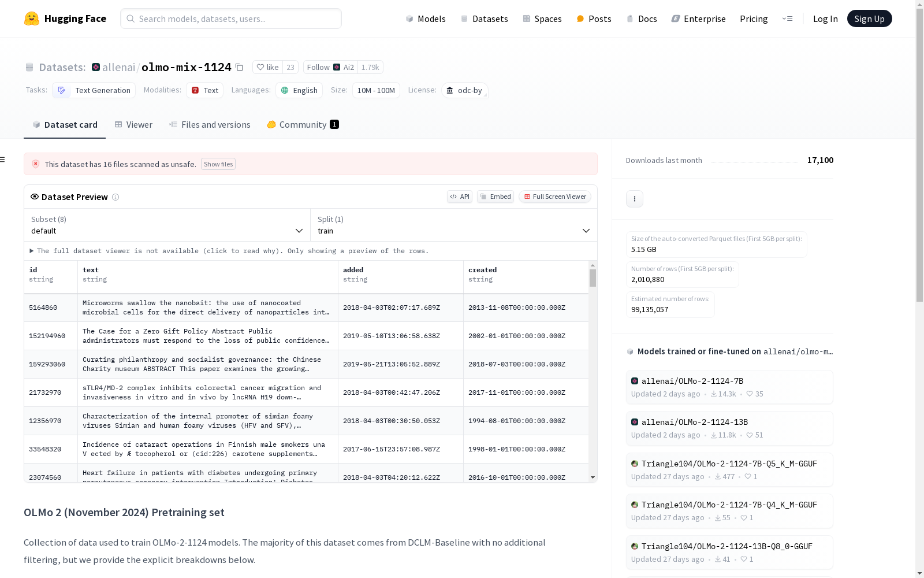The height and width of the screenshot is (578, 924).
Task: Open the Community tab
Action: (x=303, y=125)
